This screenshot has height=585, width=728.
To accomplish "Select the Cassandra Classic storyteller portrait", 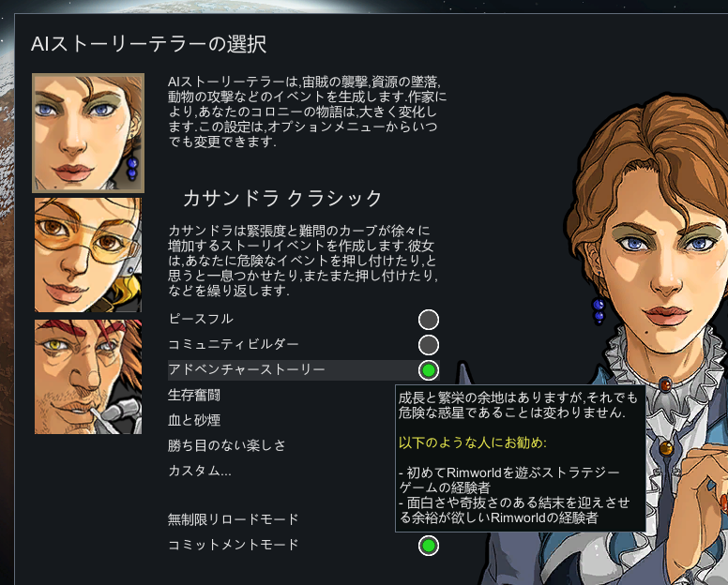I will (88, 133).
